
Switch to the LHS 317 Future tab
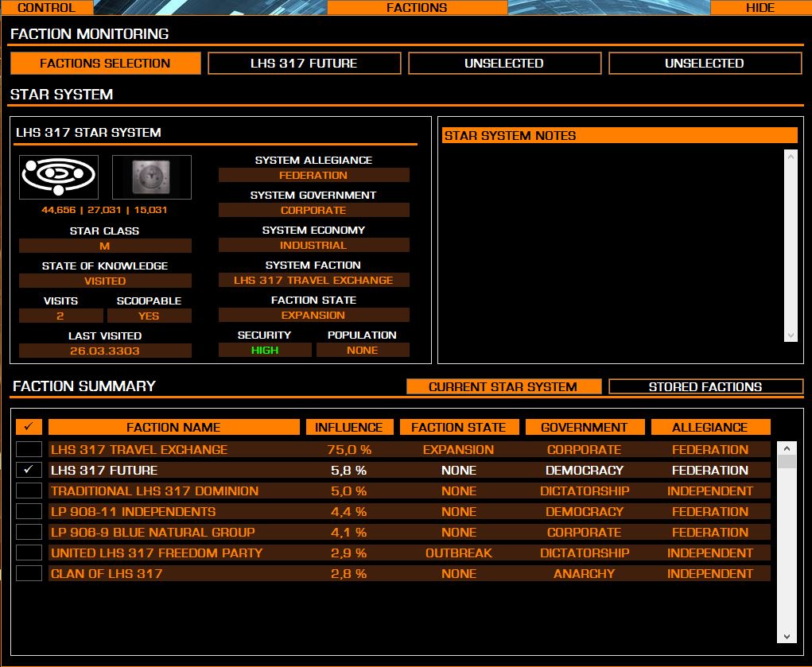(x=304, y=63)
